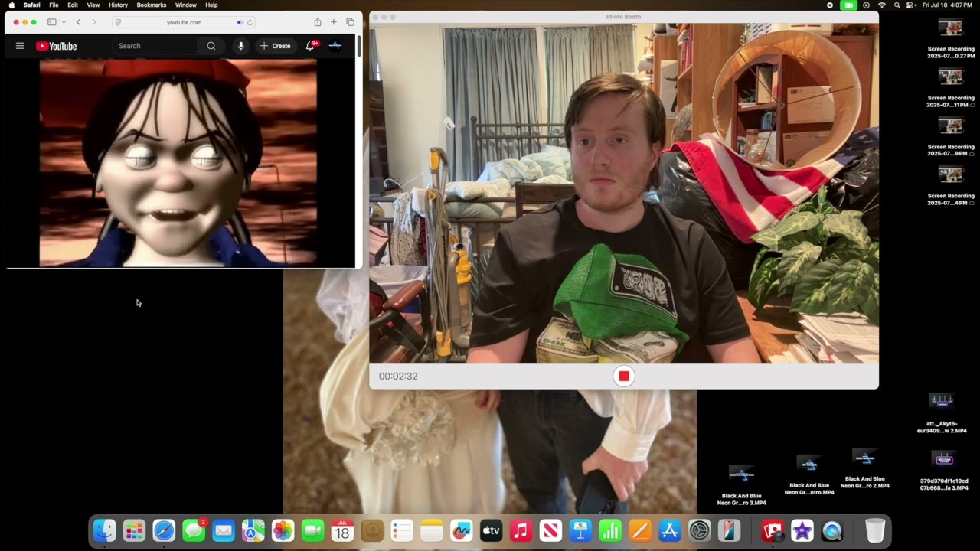Open the Apple menu

point(11,5)
